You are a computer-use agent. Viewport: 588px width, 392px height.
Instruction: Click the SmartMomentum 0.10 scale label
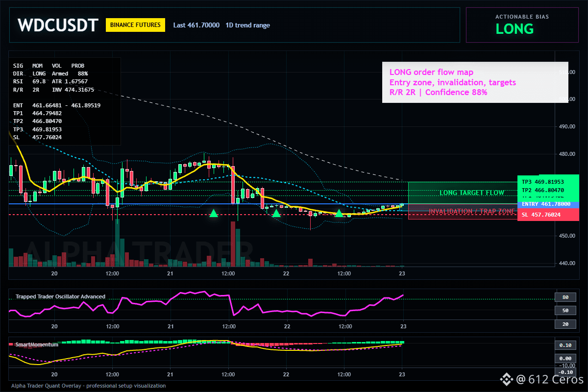(x=565, y=345)
